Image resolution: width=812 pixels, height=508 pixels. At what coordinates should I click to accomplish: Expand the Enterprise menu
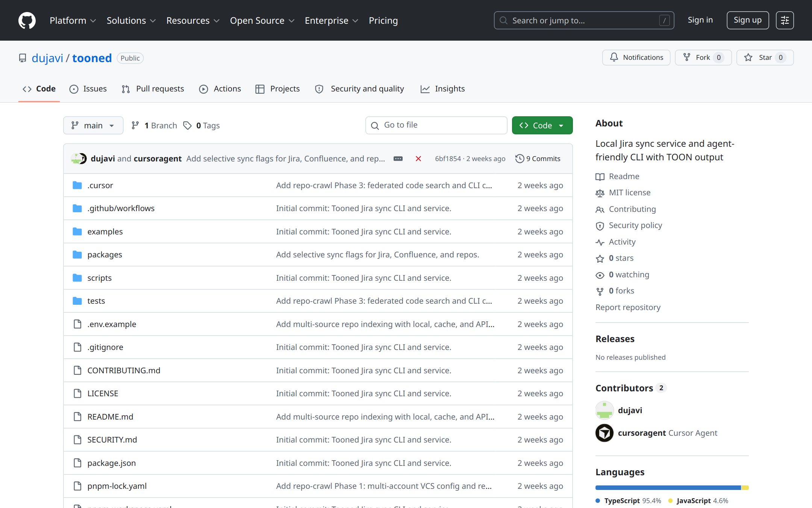pos(331,20)
